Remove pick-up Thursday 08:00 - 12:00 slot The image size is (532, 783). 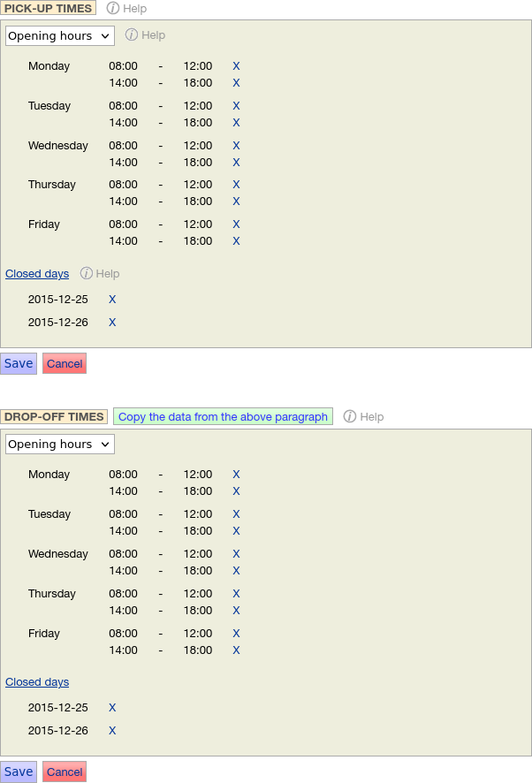click(x=236, y=185)
